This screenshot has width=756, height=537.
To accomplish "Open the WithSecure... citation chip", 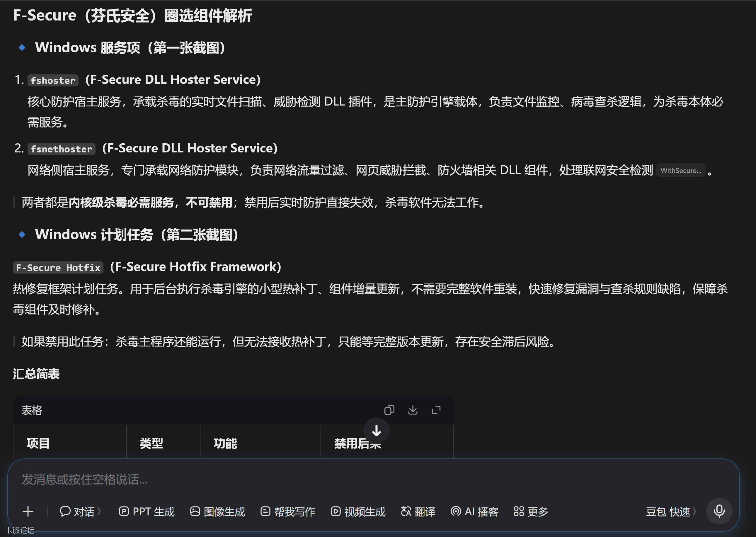I will point(681,170).
